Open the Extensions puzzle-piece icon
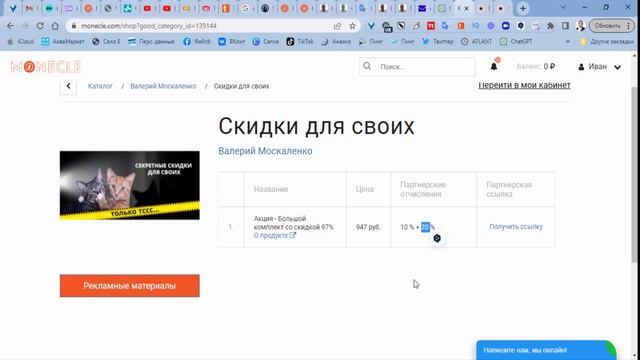This screenshot has width=640, height=360. (550, 26)
